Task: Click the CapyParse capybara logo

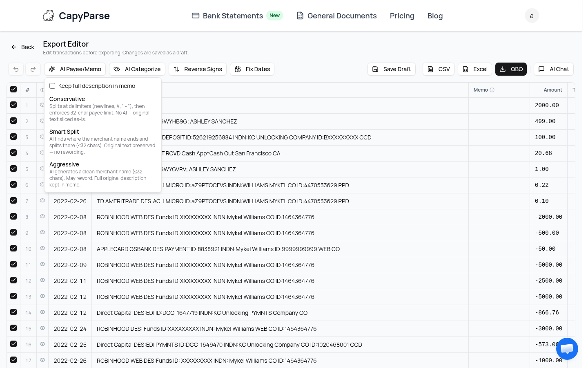Action: click(49, 16)
